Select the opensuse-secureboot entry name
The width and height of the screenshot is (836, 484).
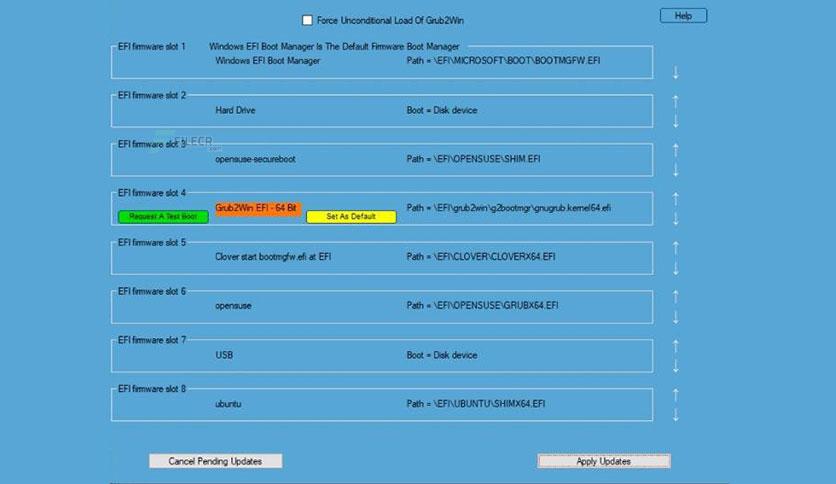(x=255, y=159)
